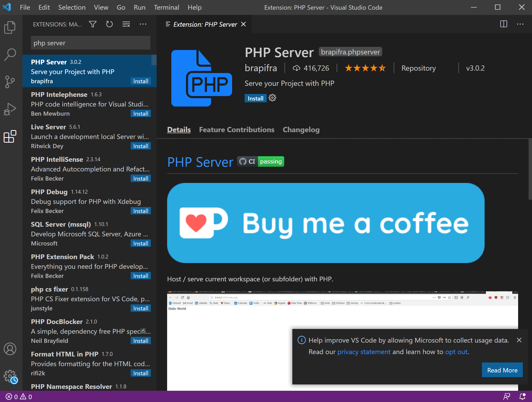
Task: Click the Extensions view icon in activity bar
Action: [x=10, y=136]
